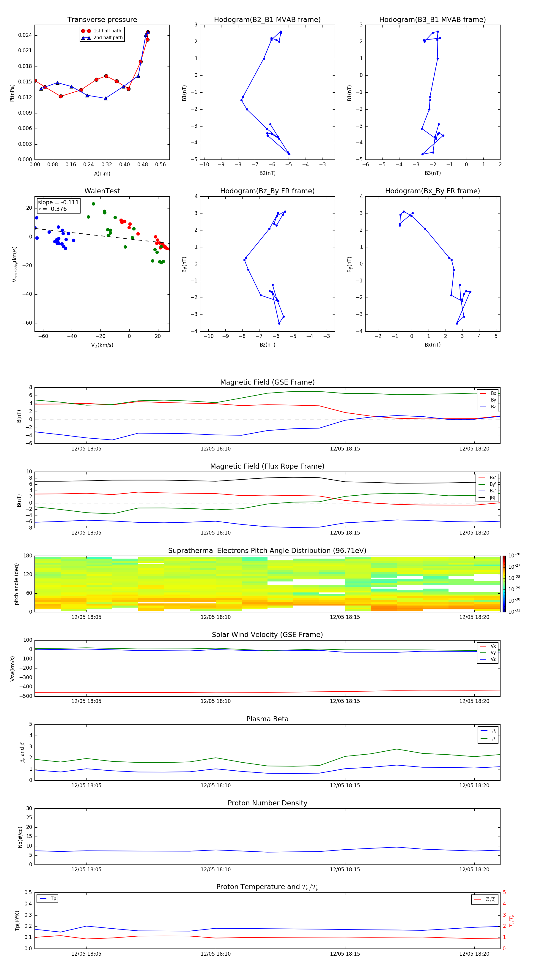Image resolution: width=535 pixels, height=980 pixels.
Task: Click '12/05 18:20' tick under Proton Temperature panel
Action: (474, 954)
